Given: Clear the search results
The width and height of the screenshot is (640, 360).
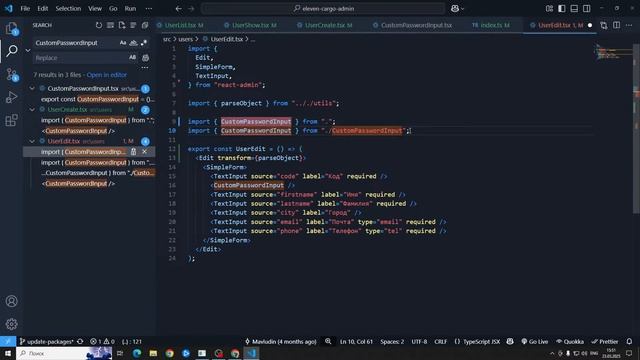Looking at the screenshot, I should pyautogui.click(x=110, y=25).
